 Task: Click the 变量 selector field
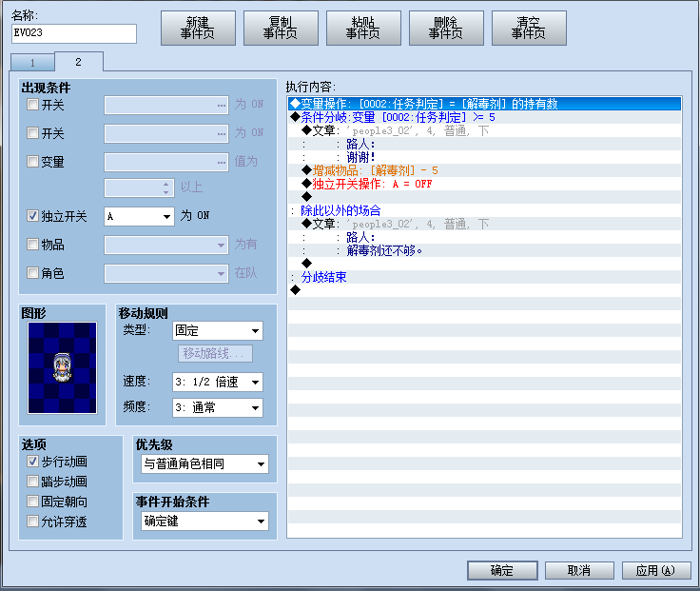(x=166, y=162)
